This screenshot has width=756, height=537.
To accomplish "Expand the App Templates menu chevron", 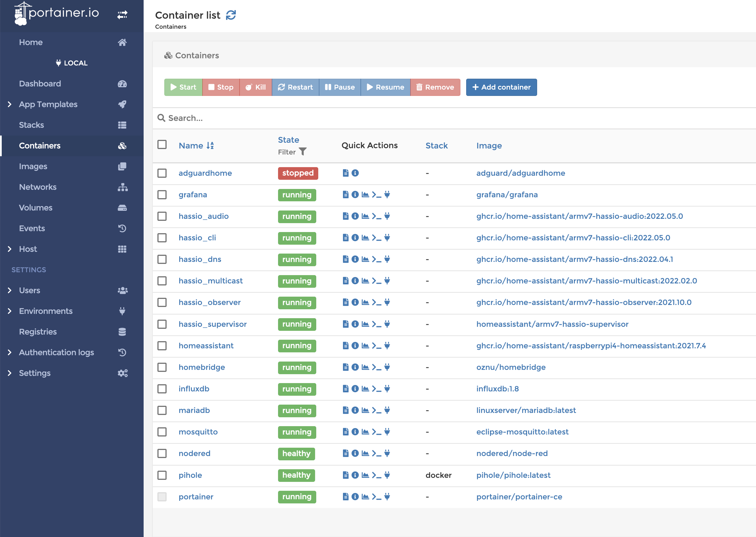I will click(x=9, y=104).
